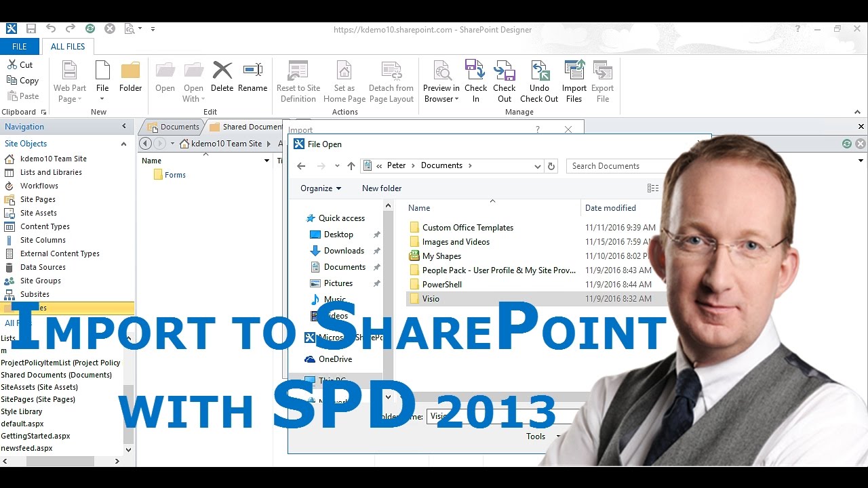Click Undo arrow in quick access toolbar
The height and width of the screenshot is (488, 868).
[51, 28]
